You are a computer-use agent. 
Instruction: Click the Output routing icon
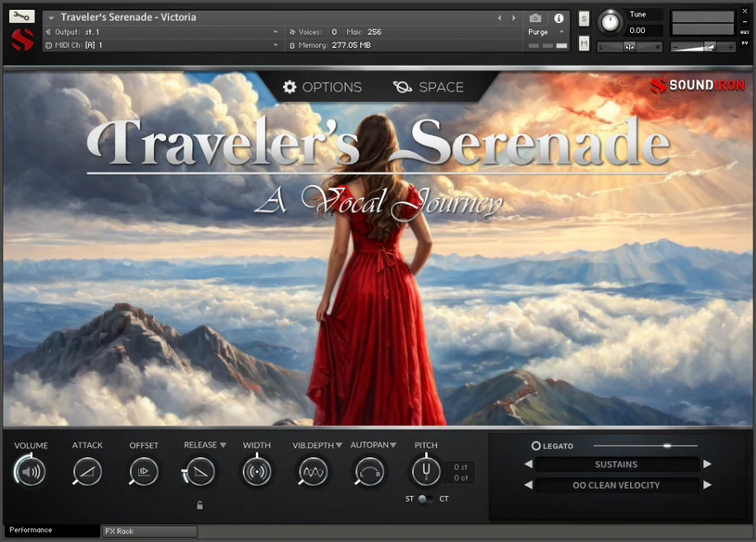click(49, 32)
